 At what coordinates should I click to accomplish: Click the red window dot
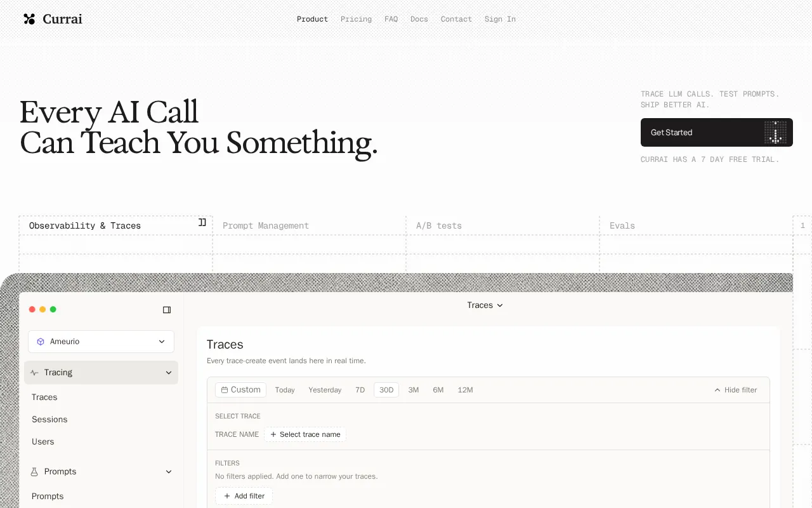(x=32, y=309)
